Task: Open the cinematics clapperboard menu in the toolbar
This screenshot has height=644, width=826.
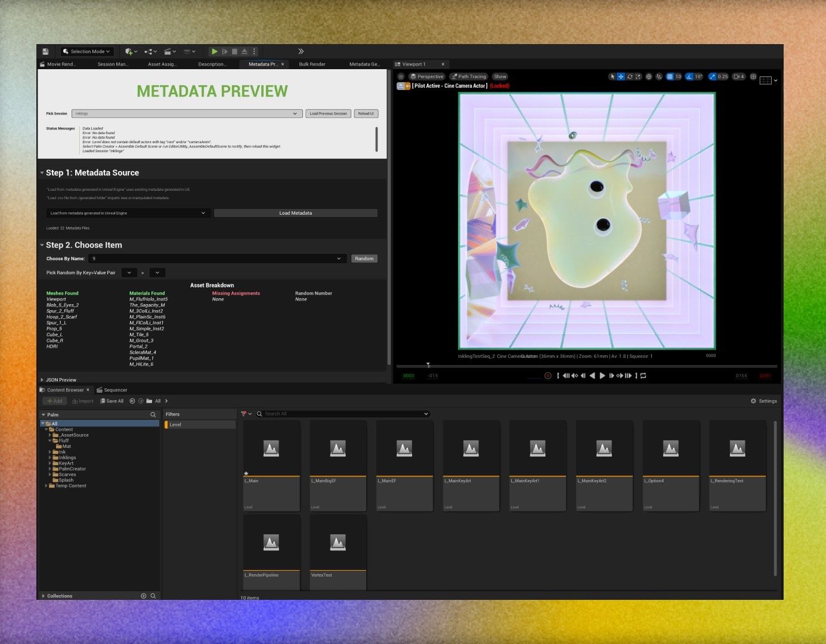Action: coord(169,52)
